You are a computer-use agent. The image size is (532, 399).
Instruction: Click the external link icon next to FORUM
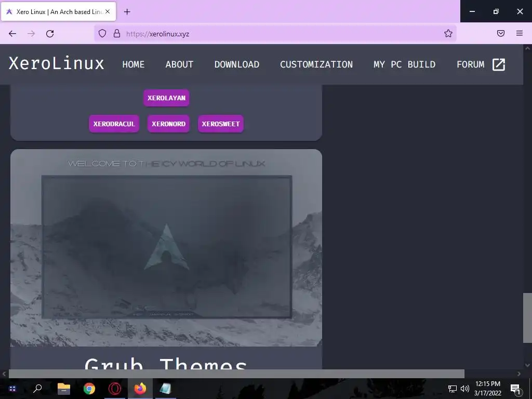tap(499, 64)
